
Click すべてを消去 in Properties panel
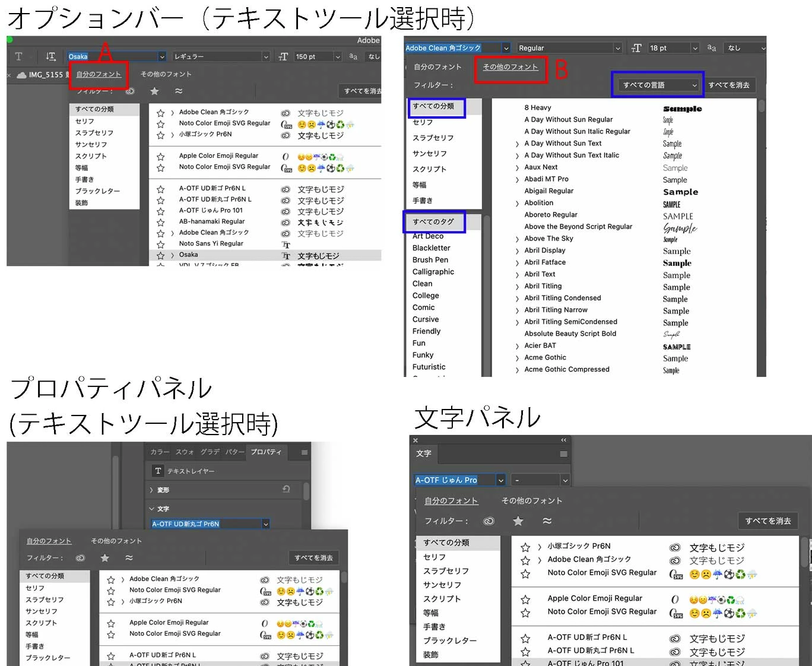coord(314,558)
